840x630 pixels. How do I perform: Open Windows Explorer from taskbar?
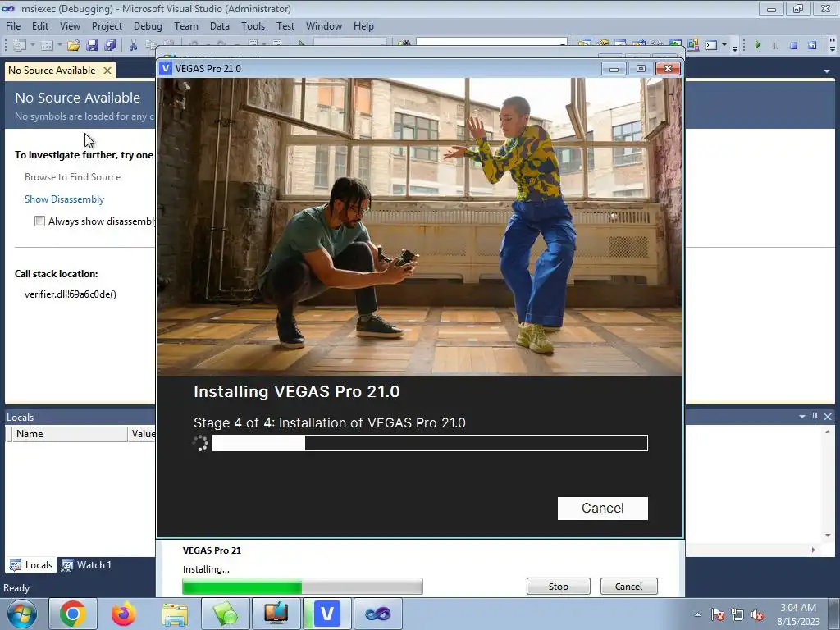(175, 614)
